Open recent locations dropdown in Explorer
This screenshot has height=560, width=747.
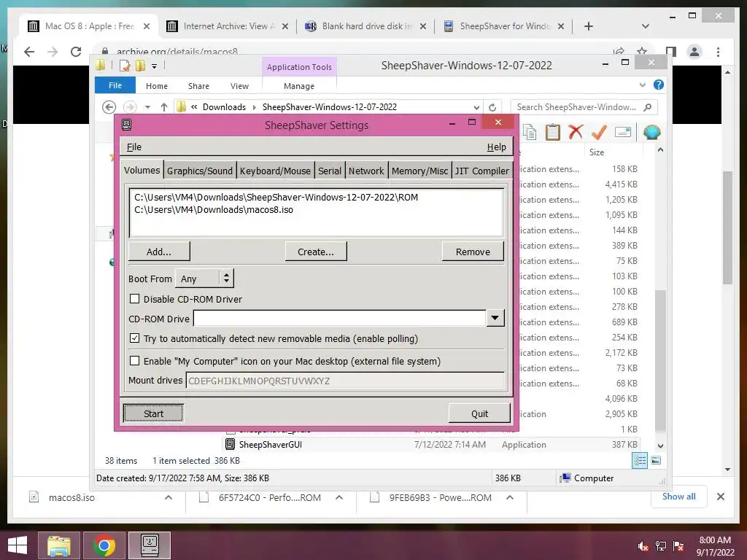click(147, 107)
